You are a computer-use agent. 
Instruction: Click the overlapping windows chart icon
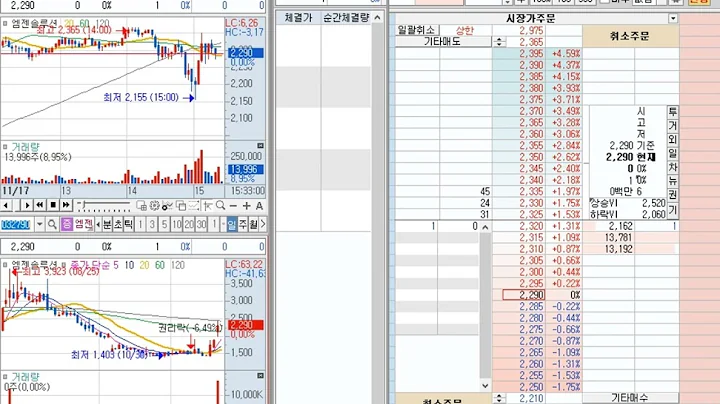[x=181, y=206]
